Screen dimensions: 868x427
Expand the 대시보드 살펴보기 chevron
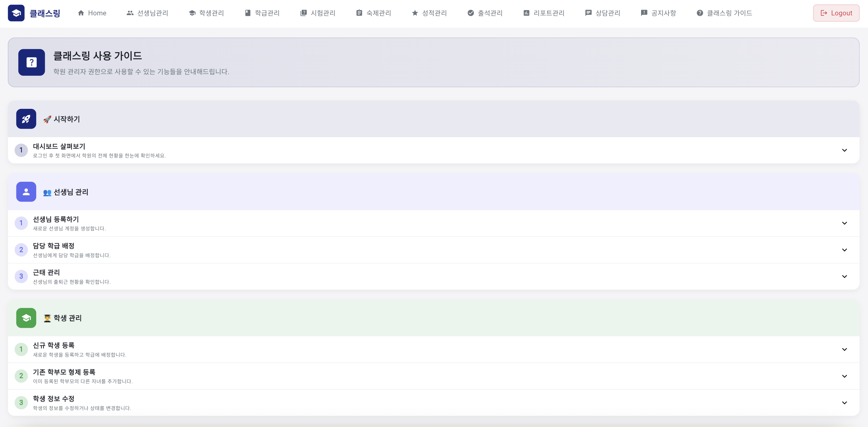coord(844,150)
